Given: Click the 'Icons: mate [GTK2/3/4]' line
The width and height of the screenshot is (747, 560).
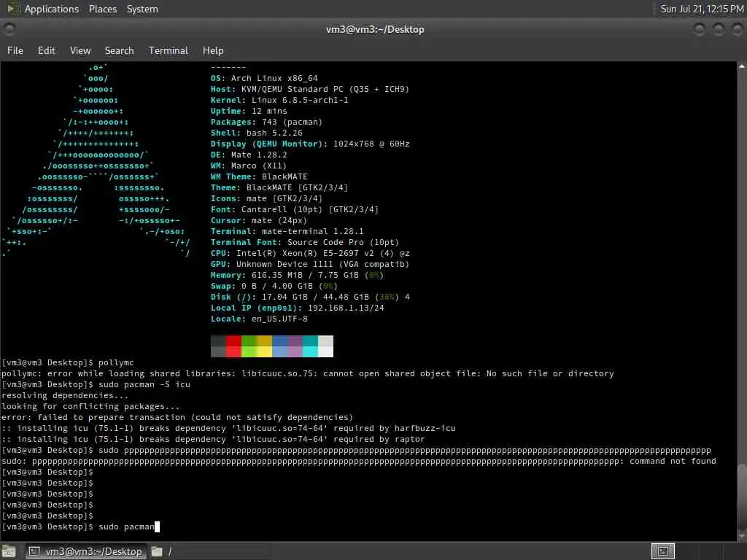Looking at the screenshot, I should pyautogui.click(x=266, y=198).
